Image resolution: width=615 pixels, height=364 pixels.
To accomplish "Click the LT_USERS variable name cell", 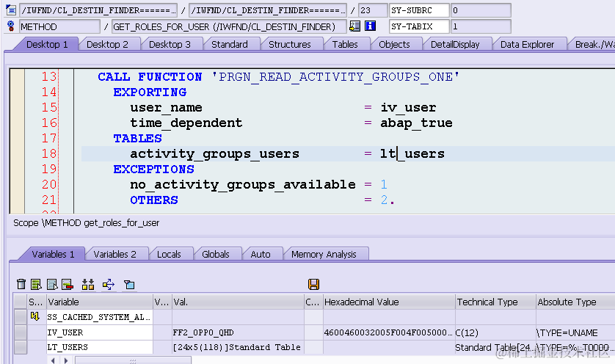I will tap(100, 347).
